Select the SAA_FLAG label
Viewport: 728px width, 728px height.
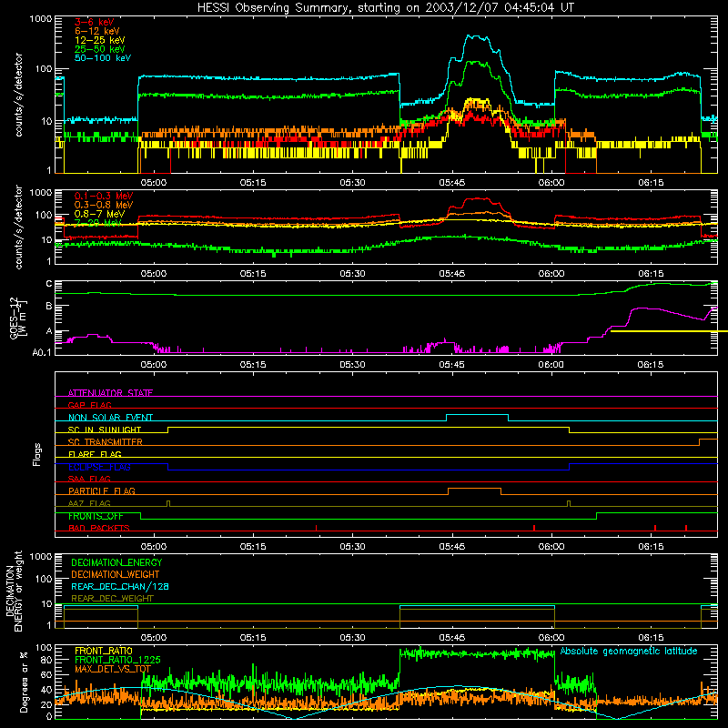89,479
